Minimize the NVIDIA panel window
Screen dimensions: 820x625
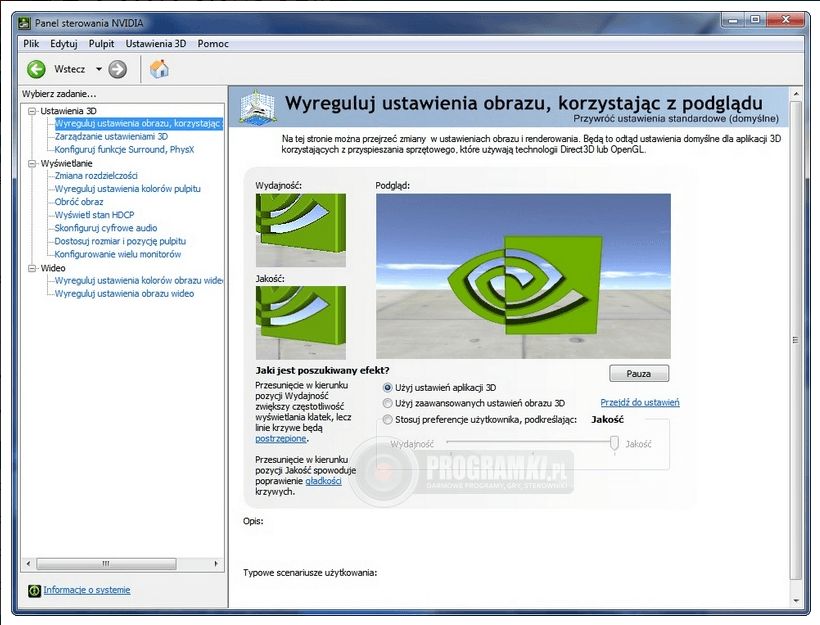coord(733,20)
